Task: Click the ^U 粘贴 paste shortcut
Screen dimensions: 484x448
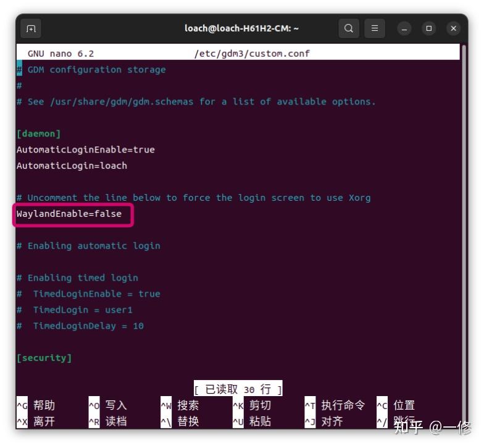Action: click(252, 421)
